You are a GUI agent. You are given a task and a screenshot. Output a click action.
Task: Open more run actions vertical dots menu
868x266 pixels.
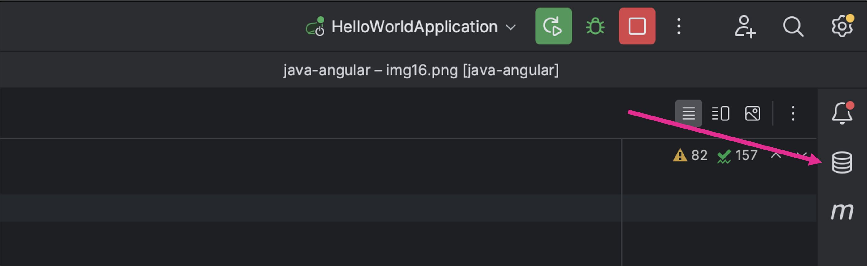pyautogui.click(x=679, y=26)
